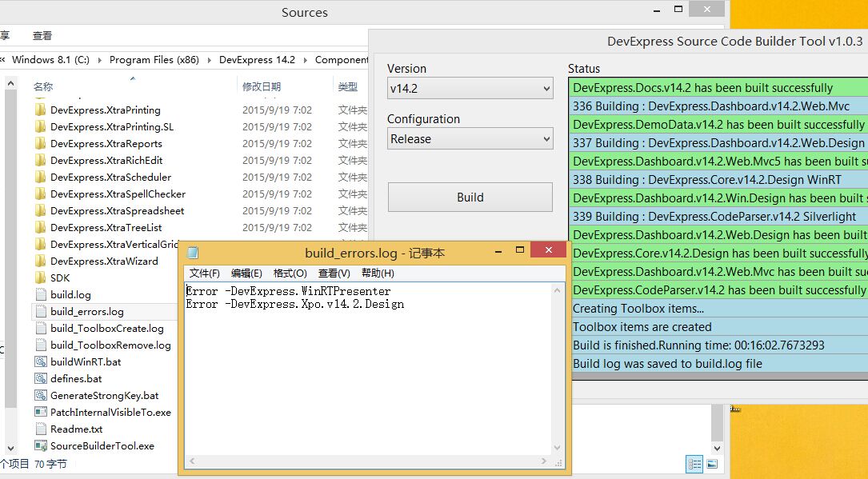Viewport: 868px width, 479px height.
Task: Click the SDK folder icon
Action: pyautogui.click(x=41, y=277)
